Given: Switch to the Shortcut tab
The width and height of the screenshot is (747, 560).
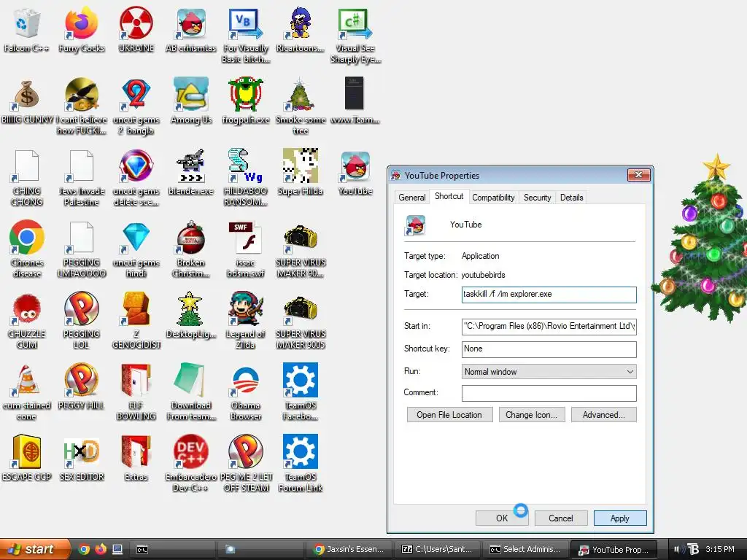Looking at the screenshot, I should pyautogui.click(x=449, y=196).
